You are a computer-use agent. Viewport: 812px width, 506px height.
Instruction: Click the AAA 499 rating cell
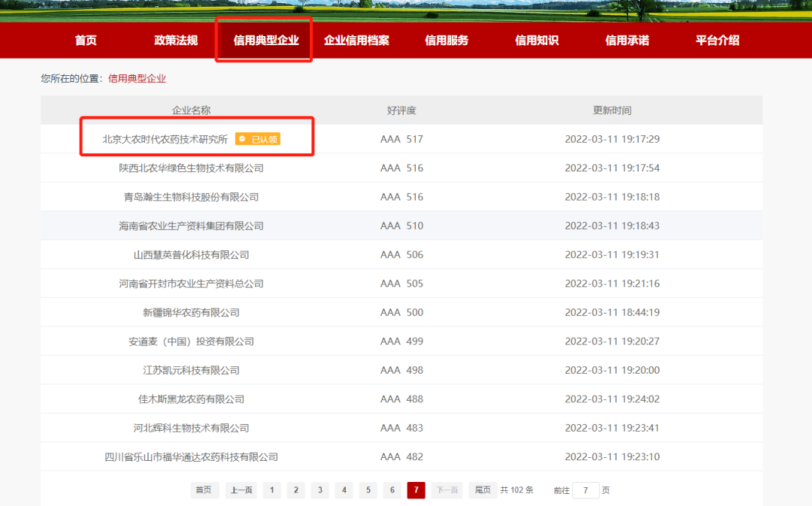coord(401,341)
